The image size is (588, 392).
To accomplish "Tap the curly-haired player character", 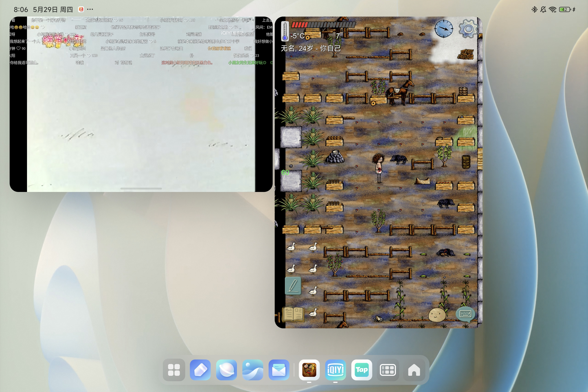I will tap(378, 168).
